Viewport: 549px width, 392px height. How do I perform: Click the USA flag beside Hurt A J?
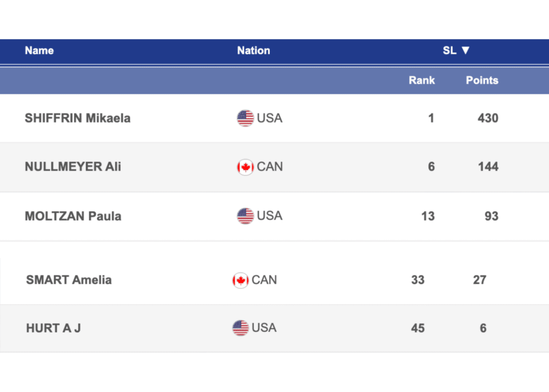point(240,328)
